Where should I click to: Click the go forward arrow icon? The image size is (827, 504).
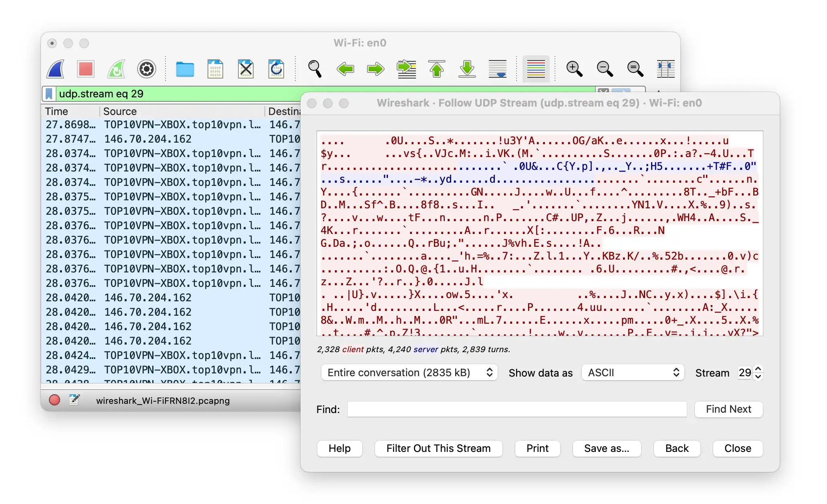(x=376, y=69)
